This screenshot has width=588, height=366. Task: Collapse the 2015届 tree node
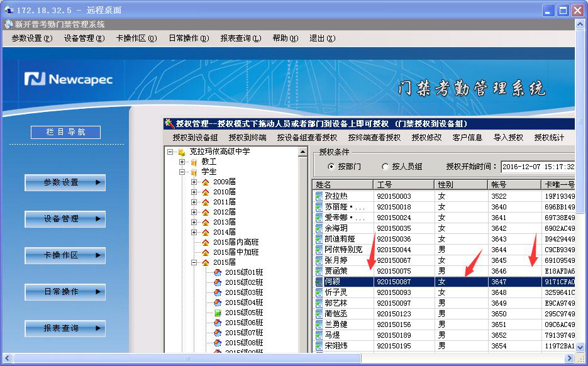pos(194,262)
